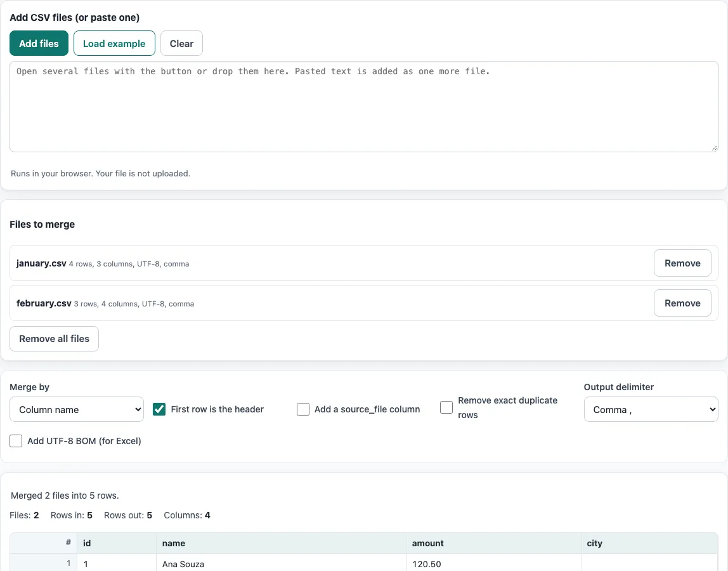Enable Remove exact duplicate rows

[446, 407]
